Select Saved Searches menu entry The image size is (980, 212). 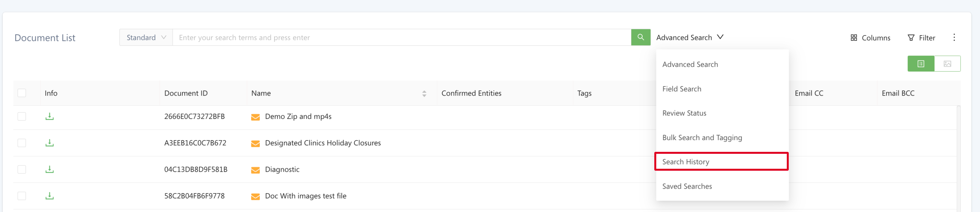tap(687, 187)
